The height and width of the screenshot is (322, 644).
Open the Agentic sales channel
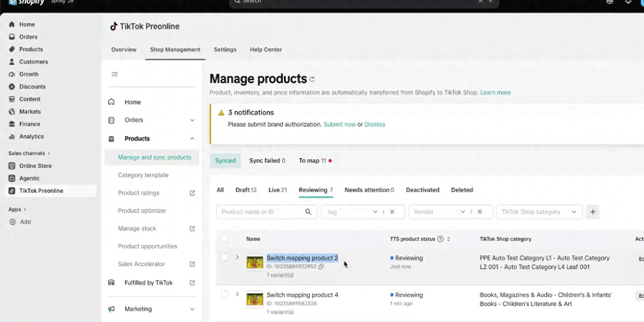click(29, 178)
